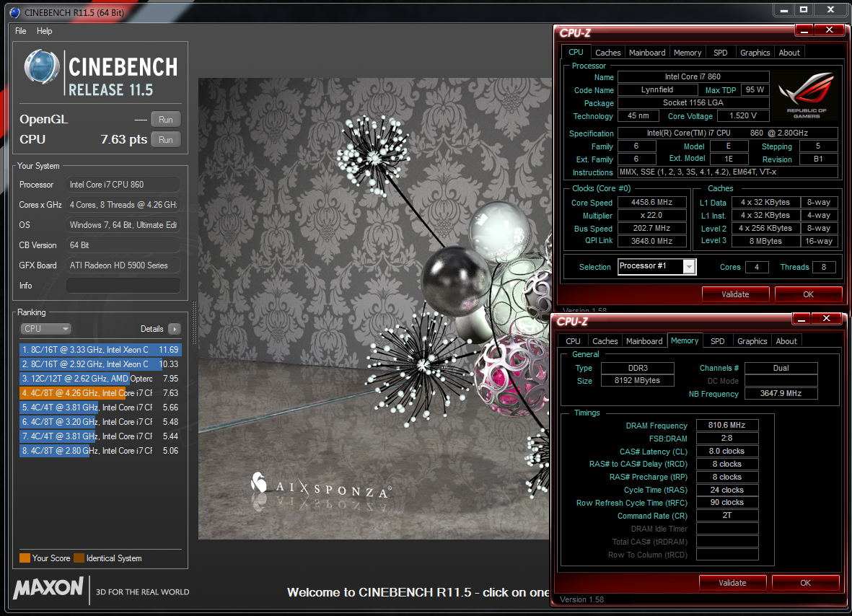The image size is (852, 616).
Task: Switch to SPD tab in lower CPU-Z
Action: (x=717, y=341)
